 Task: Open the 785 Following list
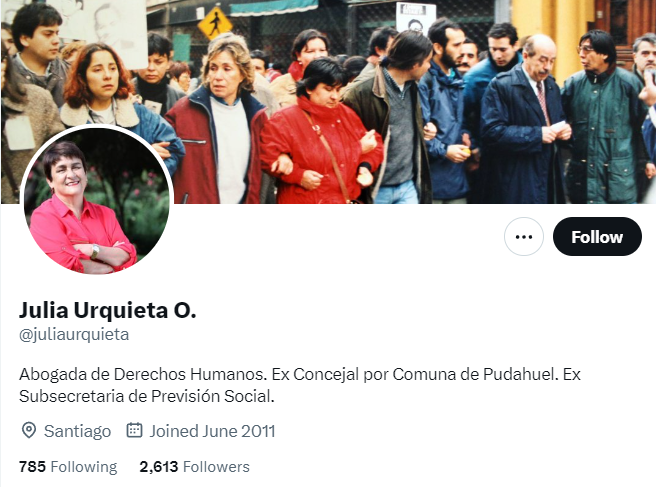tap(68, 466)
